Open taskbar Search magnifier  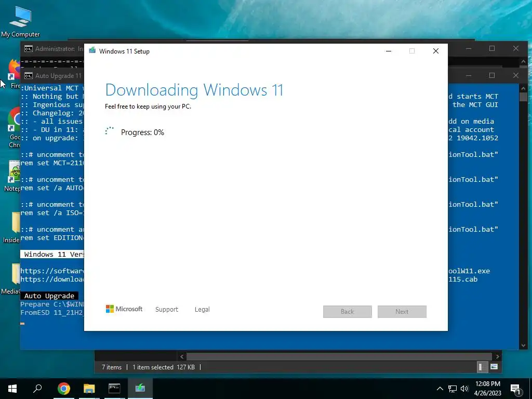(37, 389)
